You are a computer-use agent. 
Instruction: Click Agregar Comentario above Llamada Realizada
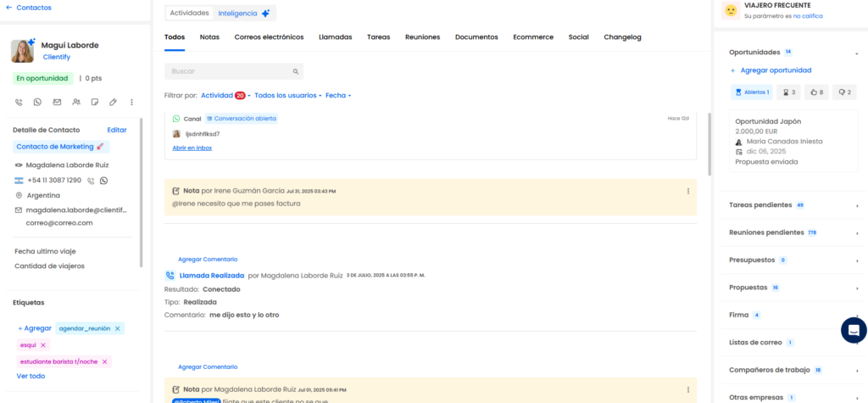pos(208,259)
